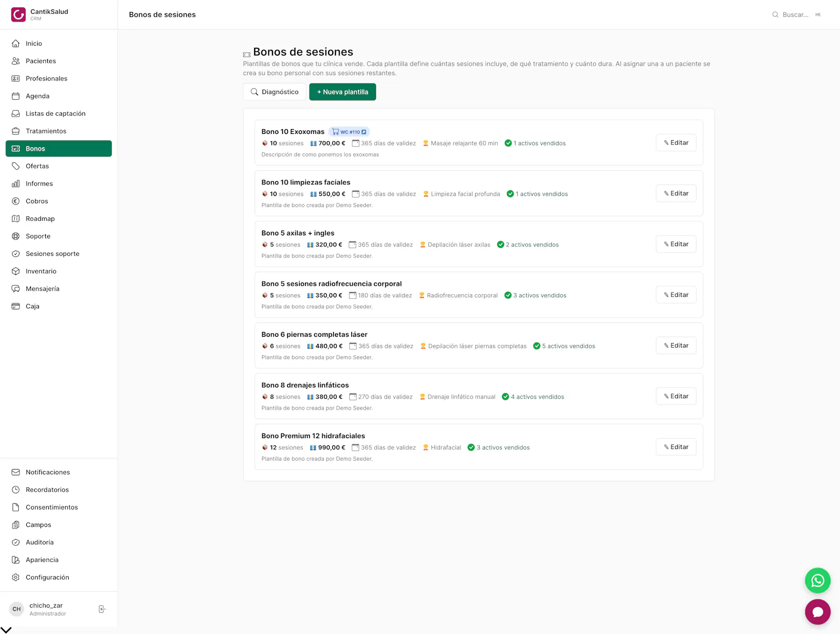Edit Bono 10 limpiezas faciales
Screen dimensions: 840x634
tap(676, 193)
